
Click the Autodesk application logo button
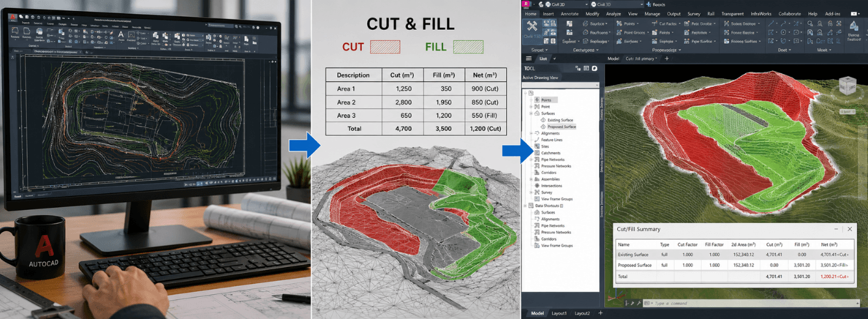[x=527, y=5]
